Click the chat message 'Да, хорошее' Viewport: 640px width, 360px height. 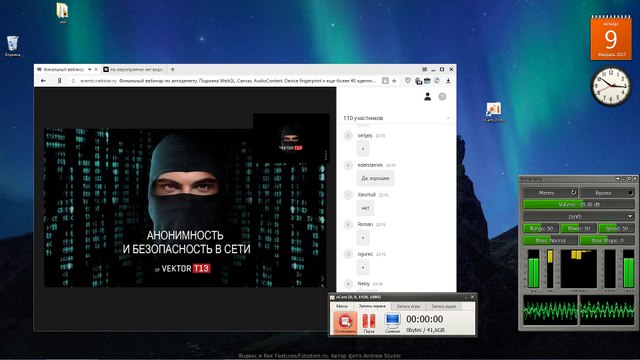(x=375, y=178)
